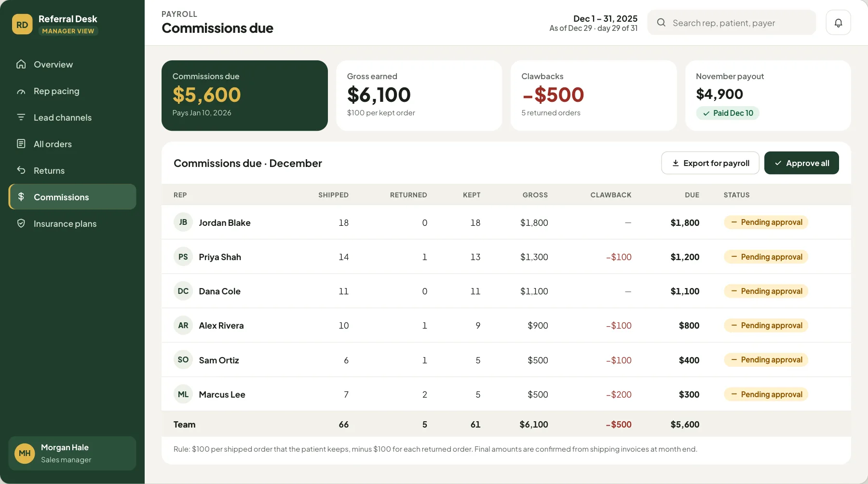This screenshot has height=484, width=868.
Task: Click the SHIPPED column header
Action: click(x=333, y=195)
